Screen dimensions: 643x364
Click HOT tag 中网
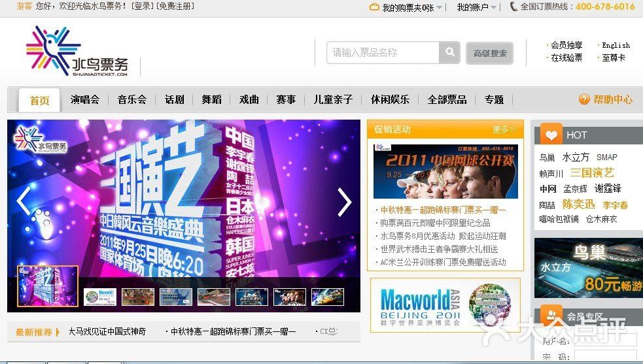click(x=547, y=189)
